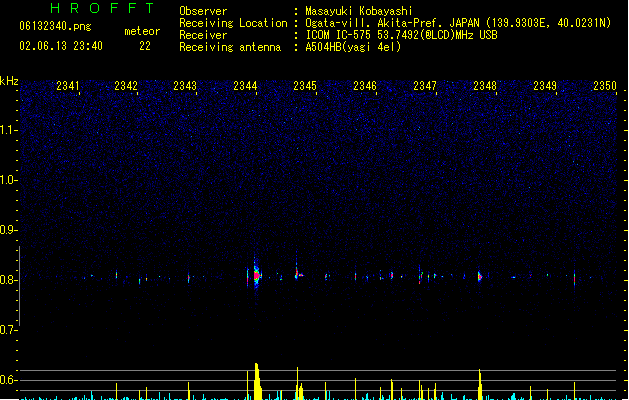This screenshot has height=400, width=629.
Task: Click the 2345 time marker
Action: click(305, 86)
